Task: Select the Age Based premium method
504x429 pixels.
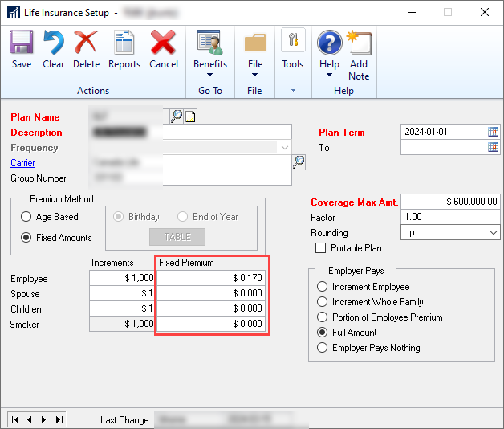Action: [x=27, y=217]
